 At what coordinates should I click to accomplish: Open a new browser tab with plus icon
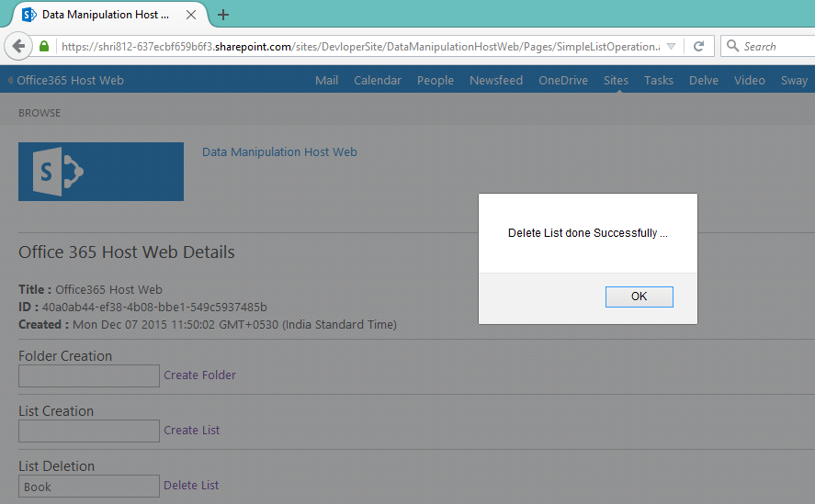click(x=223, y=15)
